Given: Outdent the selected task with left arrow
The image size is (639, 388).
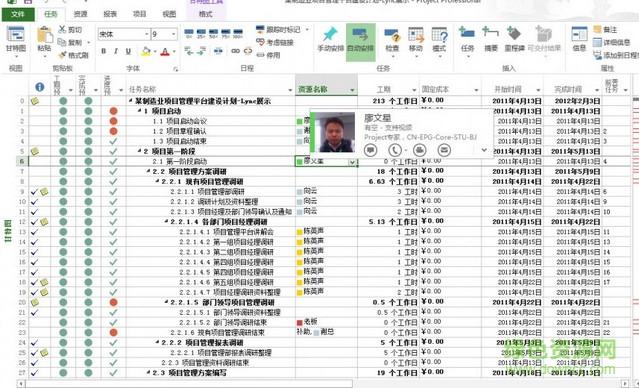Looking at the screenshot, I should 188,51.
